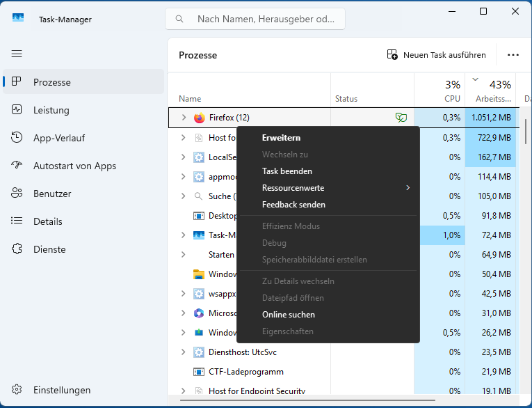Select Task beenden from context menu

click(x=328, y=171)
